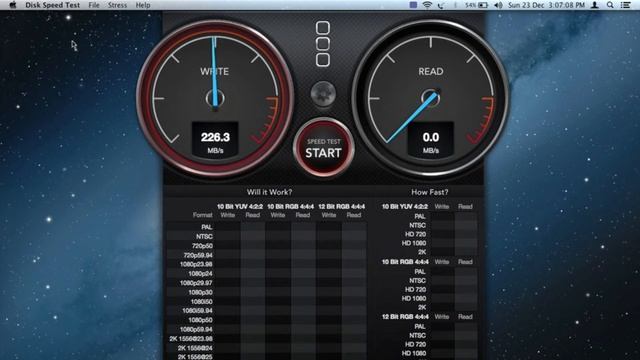The width and height of the screenshot is (640, 360).
Task: Click the 2K 1556@24 format row
Action: [267, 348]
